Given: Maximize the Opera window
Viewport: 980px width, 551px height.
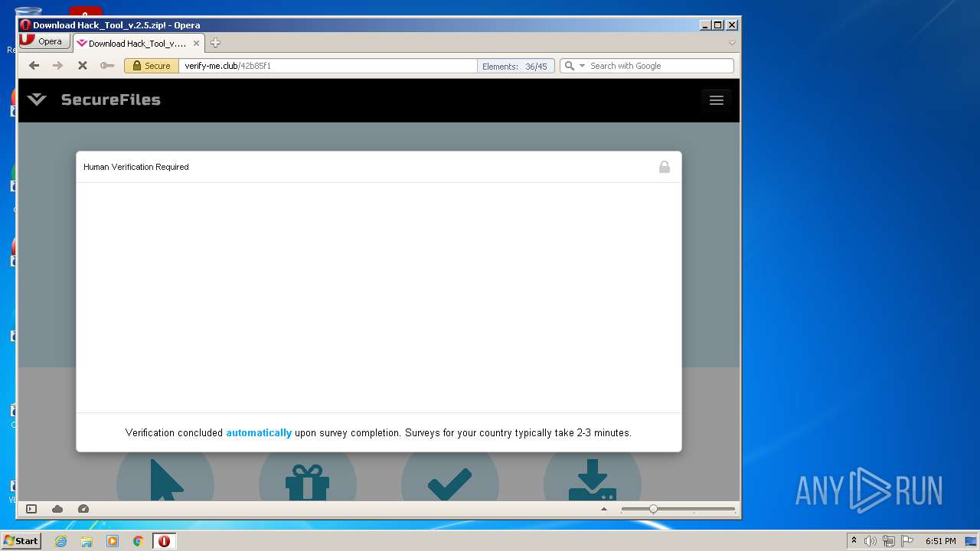Looking at the screenshot, I should [x=718, y=25].
